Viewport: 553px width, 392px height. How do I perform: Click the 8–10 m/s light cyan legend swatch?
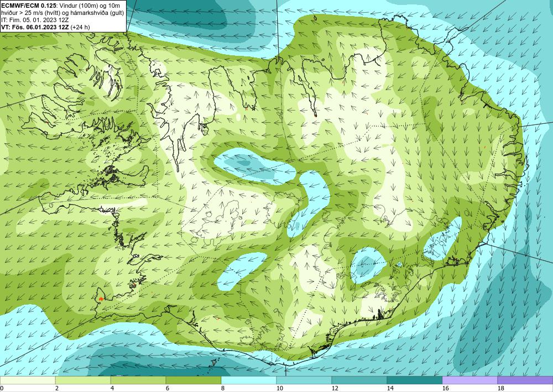pos(249,380)
